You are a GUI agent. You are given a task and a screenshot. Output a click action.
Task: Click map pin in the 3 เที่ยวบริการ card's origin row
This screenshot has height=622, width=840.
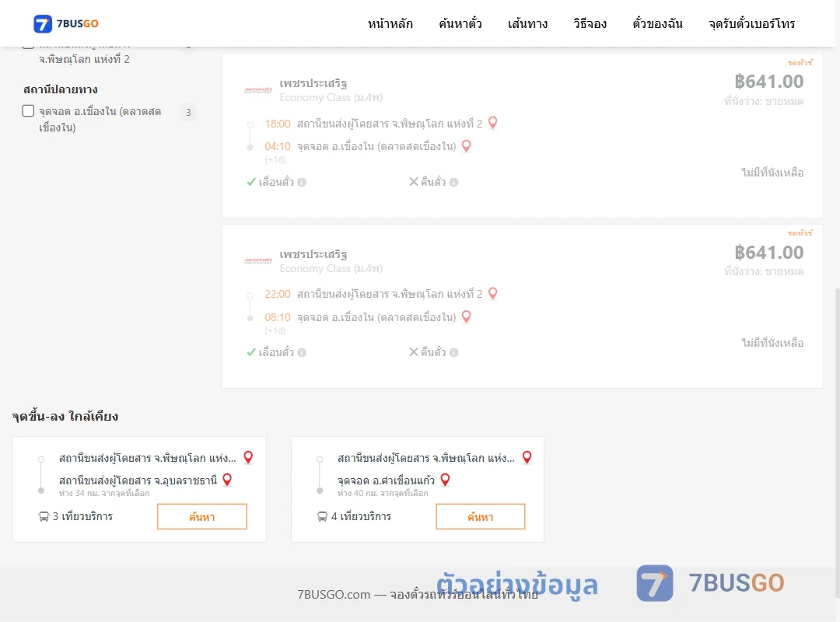pyautogui.click(x=248, y=457)
